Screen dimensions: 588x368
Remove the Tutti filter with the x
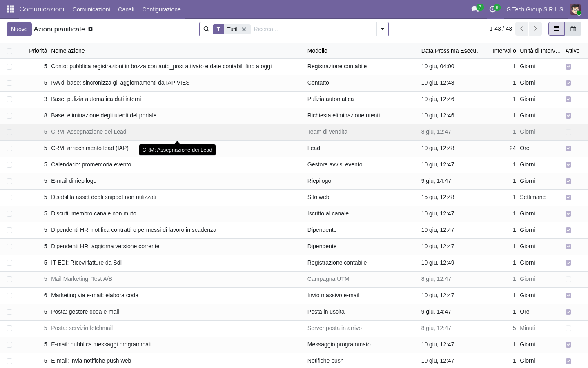244,29
